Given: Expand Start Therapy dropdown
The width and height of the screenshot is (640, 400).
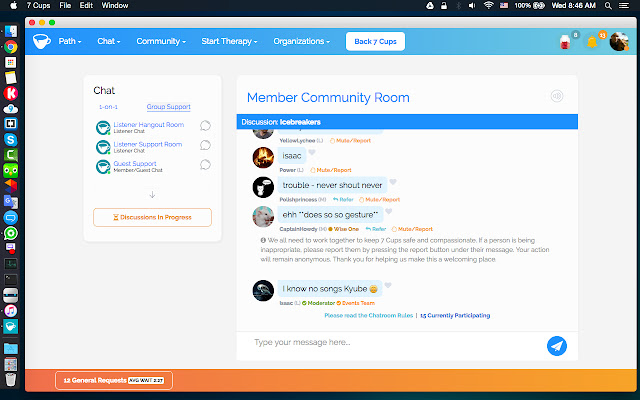Looking at the screenshot, I should tap(229, 41).
